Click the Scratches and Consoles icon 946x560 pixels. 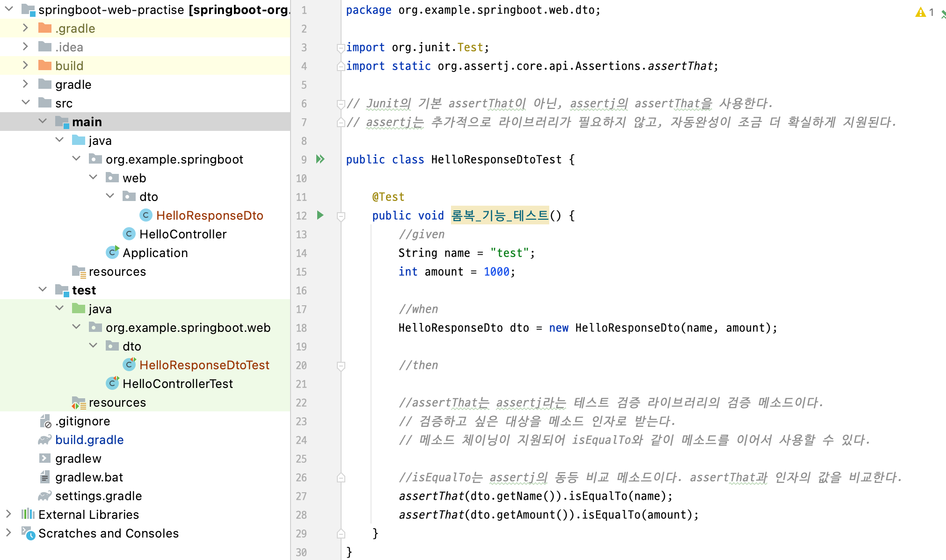click(28, 533)
